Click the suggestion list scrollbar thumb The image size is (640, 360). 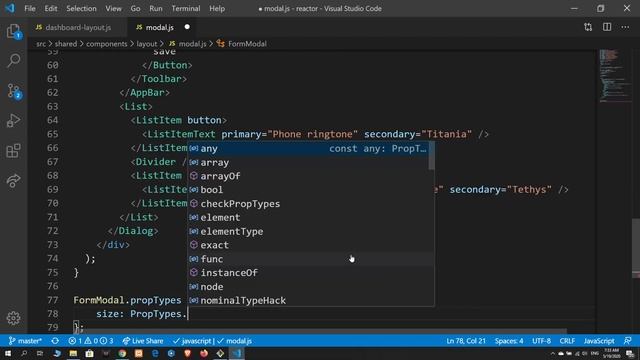(x=431, y=156)
